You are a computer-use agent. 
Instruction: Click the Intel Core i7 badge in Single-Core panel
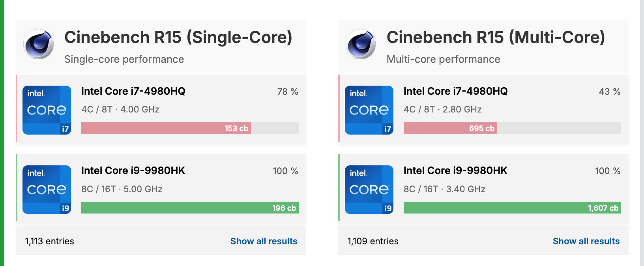(x=47, y=110)
